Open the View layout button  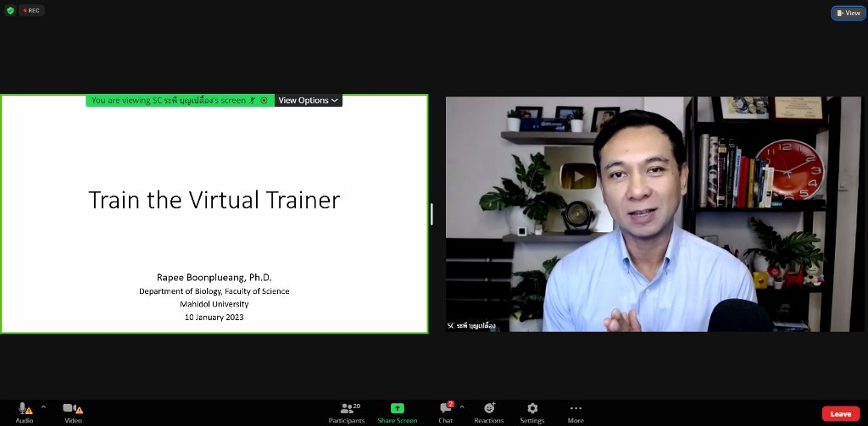[848, 13]
